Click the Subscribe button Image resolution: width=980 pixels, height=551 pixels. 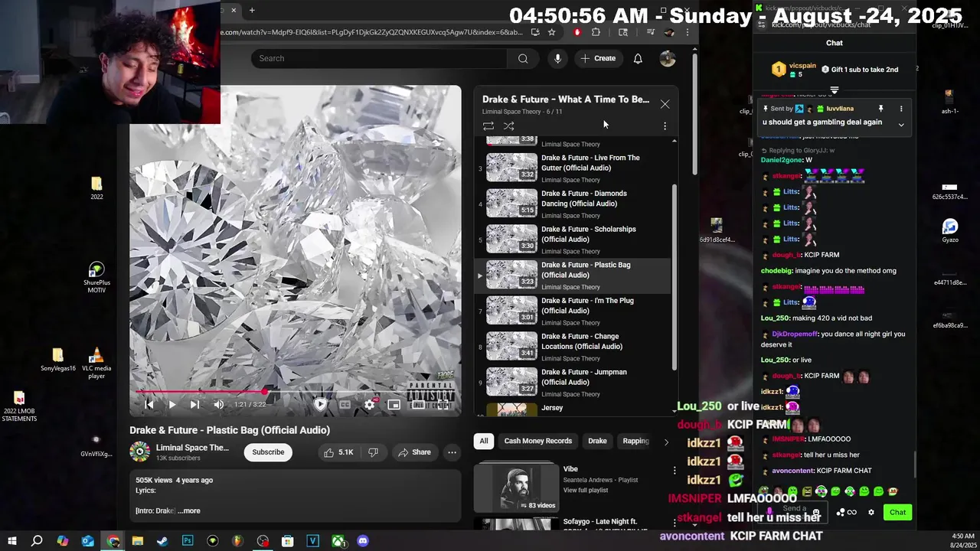268,452
